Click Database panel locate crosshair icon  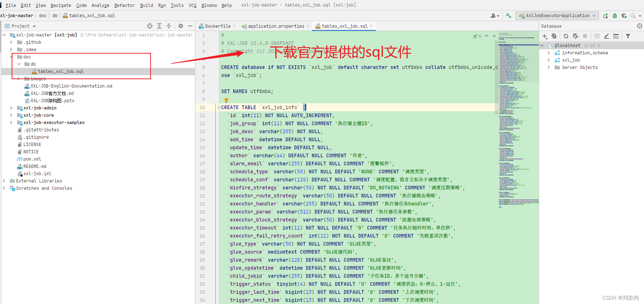[x=640, y=26]
